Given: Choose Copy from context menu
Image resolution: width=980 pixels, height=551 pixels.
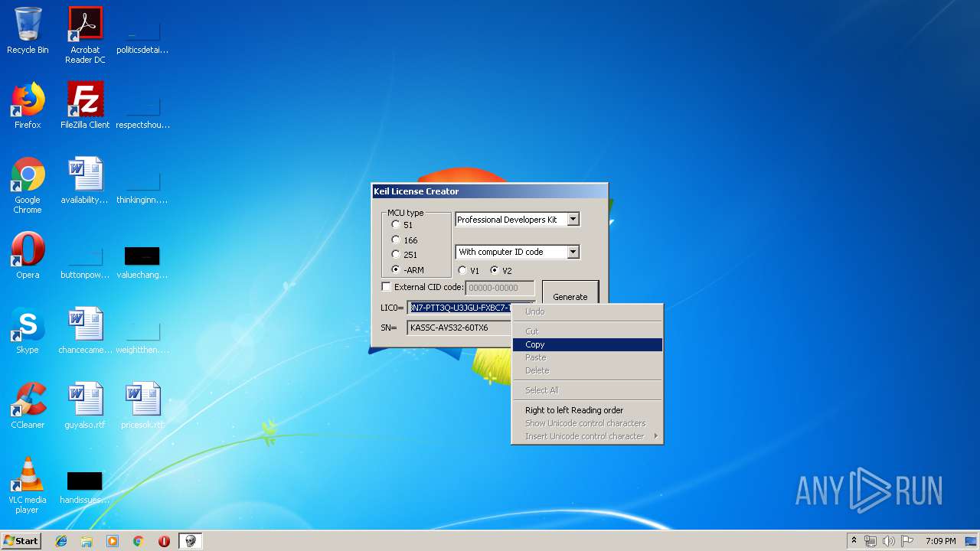Looking at the screenshot, I should (587, 345).
